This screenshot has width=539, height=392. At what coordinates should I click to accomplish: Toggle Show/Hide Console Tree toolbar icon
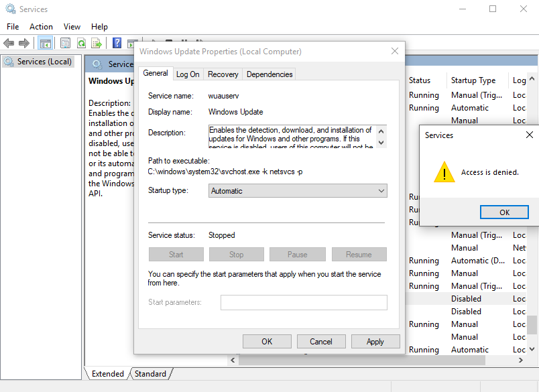point(45,44)
